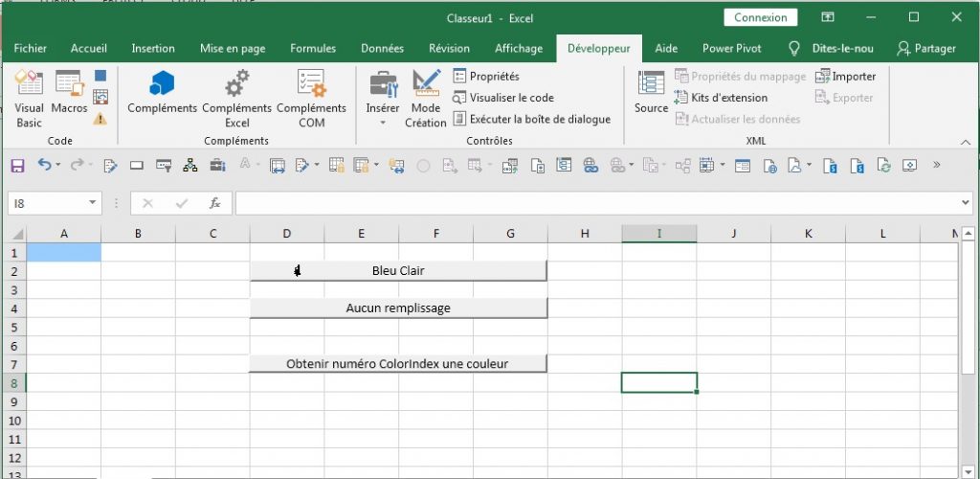The height and width of the screenshot is (479, 980).
Task: Open Compléments Excel gear icon
Action: (x=237, y=98)
